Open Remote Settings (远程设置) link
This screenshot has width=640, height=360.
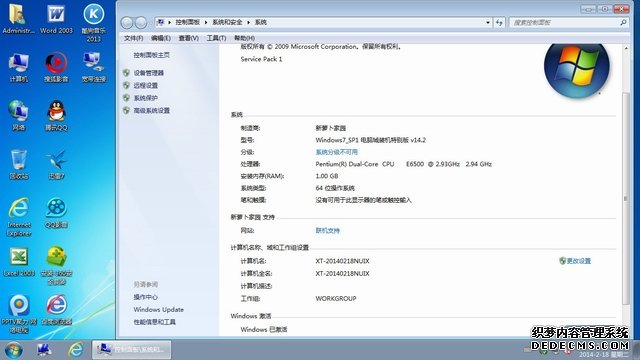pos(145,85)
